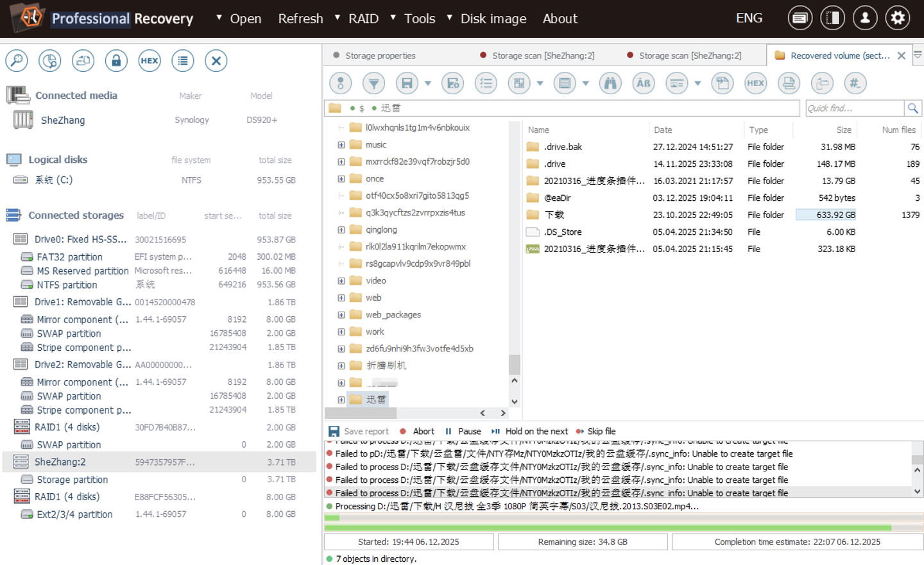Click the stacked drives icon in file toolbar
This screenshot has width=924, height=565.
[789, 83]
